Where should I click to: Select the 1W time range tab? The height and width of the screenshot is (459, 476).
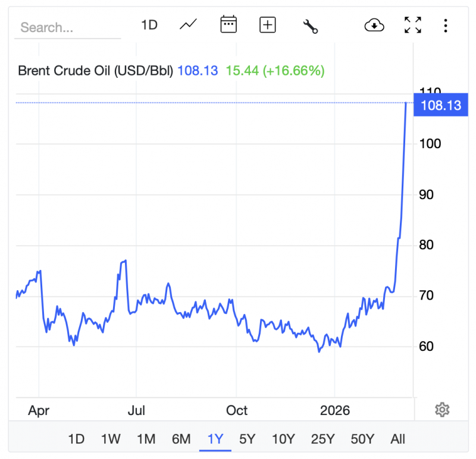pyautogui.click(x=111, y=439)
